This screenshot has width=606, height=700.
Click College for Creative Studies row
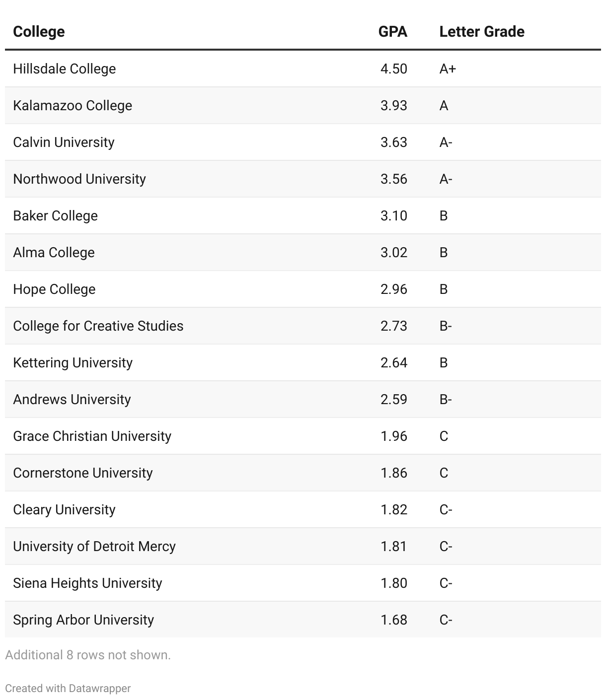(x=303, y=326)
